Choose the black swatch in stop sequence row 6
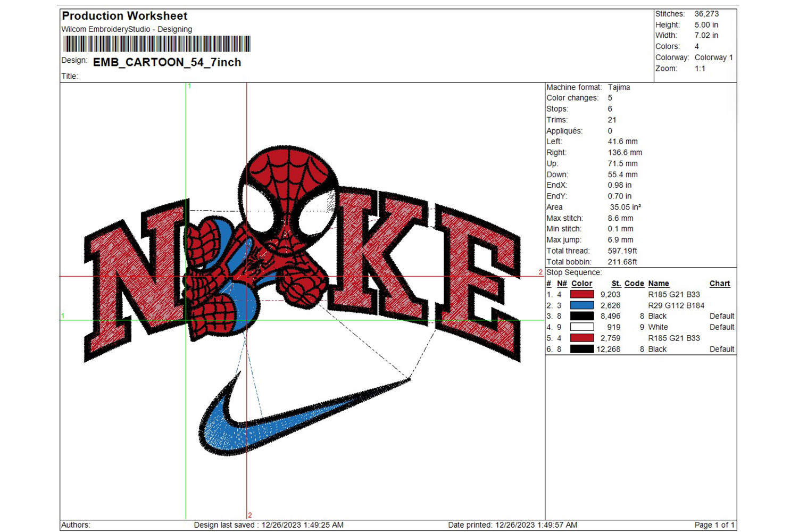The image size is (799, 532). [x=582, y=349]
